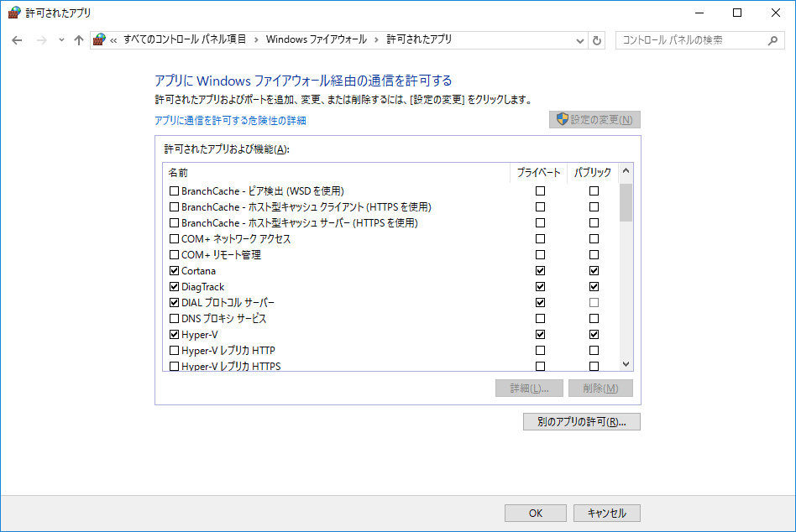Viewport: 796px width, 532px height.
Task: Toggle Hyper-V レプリカ HTTP name checkbox
Action: pos(174,351)
